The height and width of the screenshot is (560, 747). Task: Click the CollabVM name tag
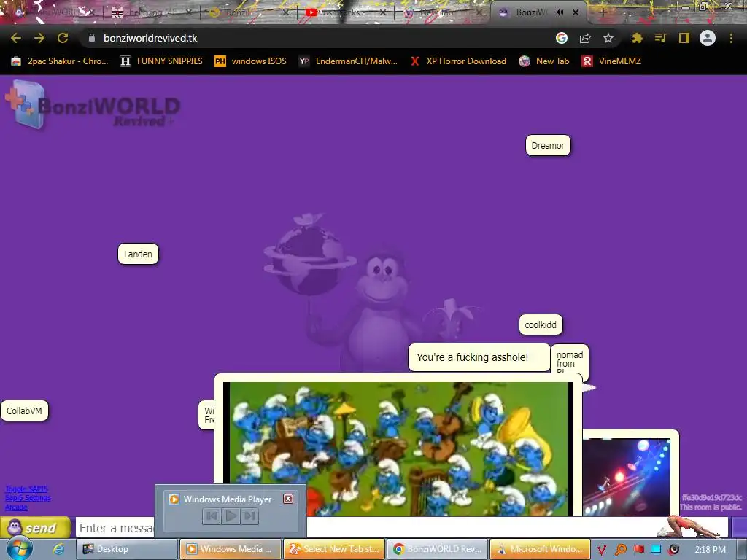coord(24,411)
